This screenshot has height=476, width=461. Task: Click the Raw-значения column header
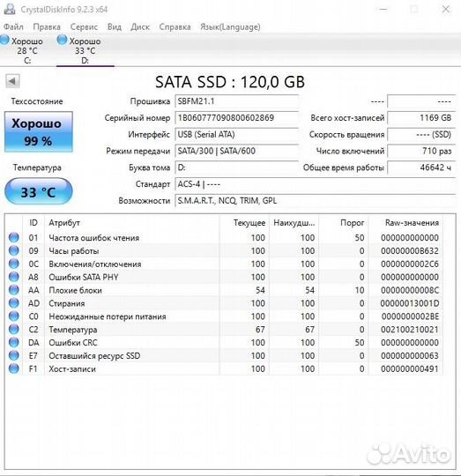pos(405,223)
